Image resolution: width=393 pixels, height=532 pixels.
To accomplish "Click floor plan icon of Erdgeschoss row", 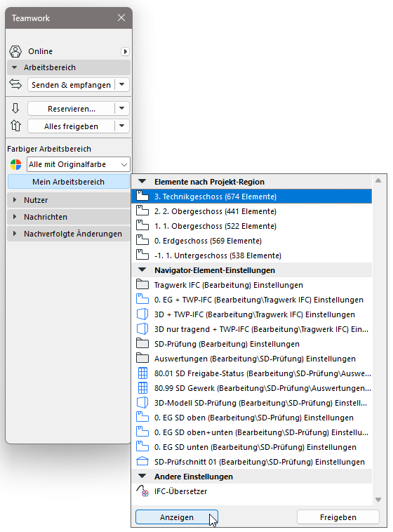I will tap(142, 240).
